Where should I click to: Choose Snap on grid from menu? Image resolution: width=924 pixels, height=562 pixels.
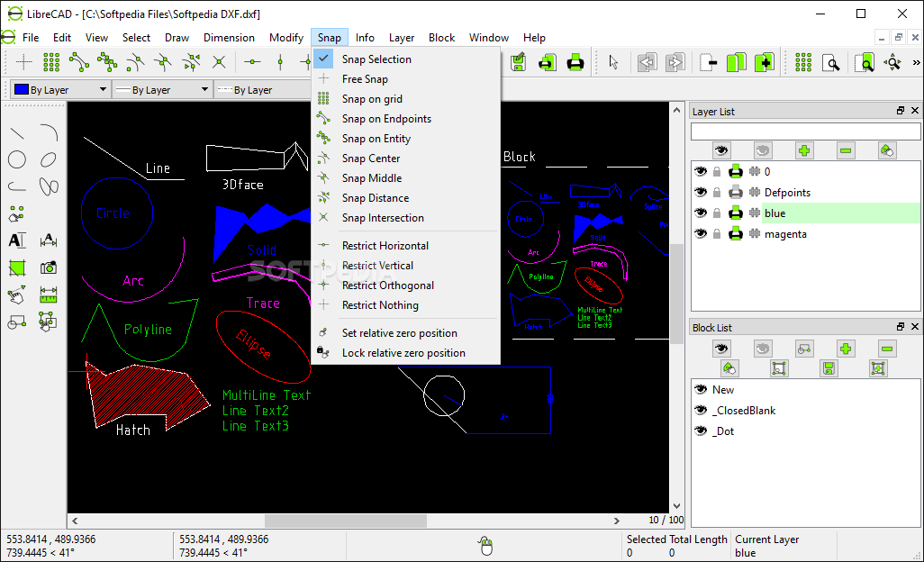click(x=405, y=98)
